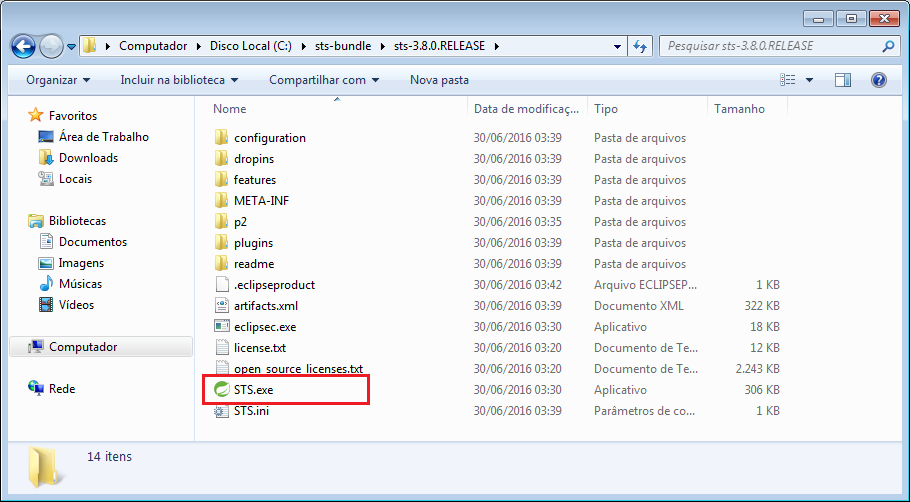Expand arrow after sts-3.8.0.RELEASE breadcrumb
The width and height of the screenshot is (910, 502).
[496, 46]
